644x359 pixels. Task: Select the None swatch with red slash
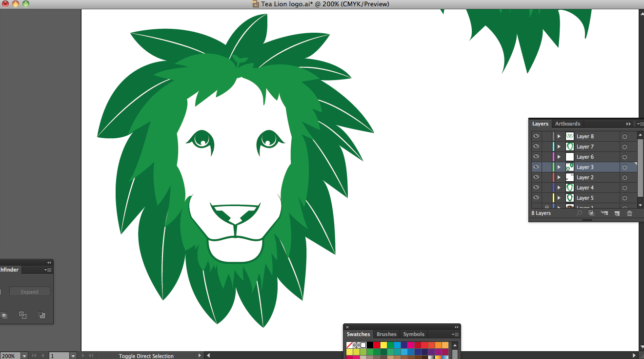(349, 345)
